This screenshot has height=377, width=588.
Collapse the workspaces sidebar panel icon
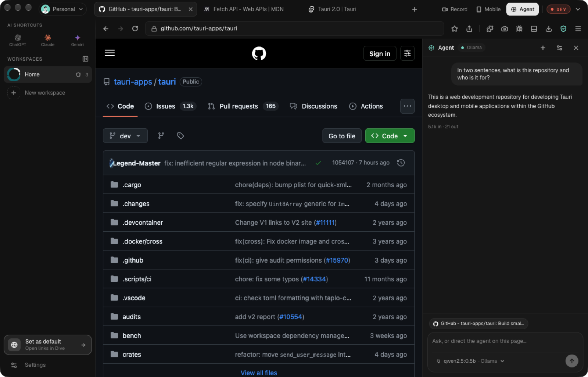(x=85, y=59)
